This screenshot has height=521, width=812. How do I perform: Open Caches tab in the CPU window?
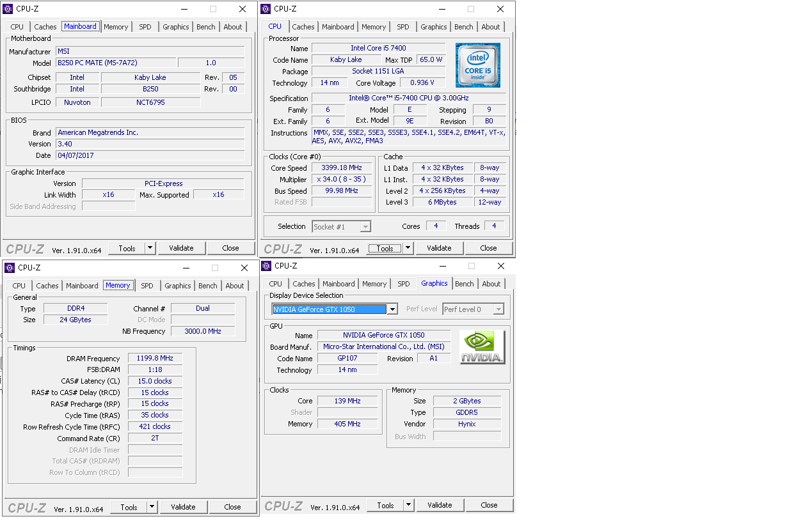(x=303, y=27)
